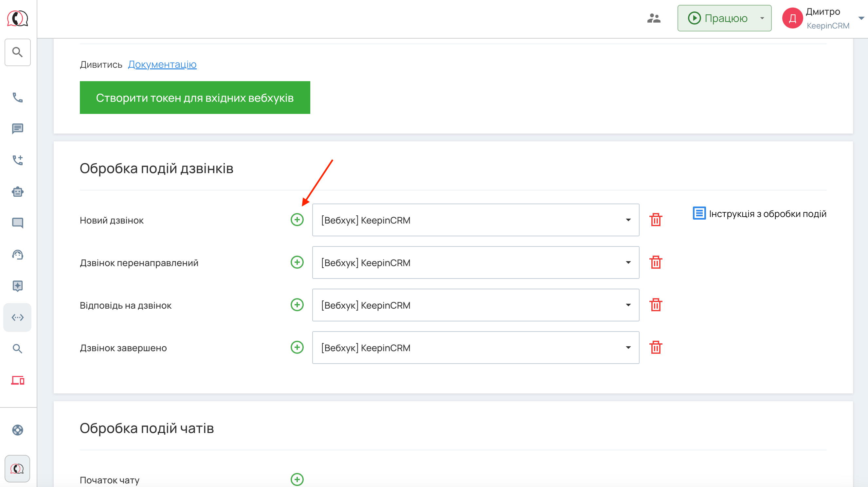Open the phone calls section in the sidebar
The height and width of the screenshot is (487, 868).
coord(18,98)
